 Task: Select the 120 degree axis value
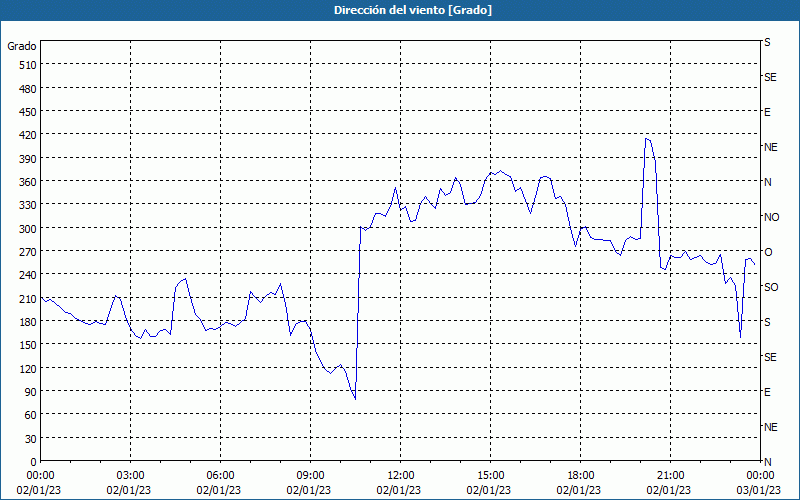(28, 369)
